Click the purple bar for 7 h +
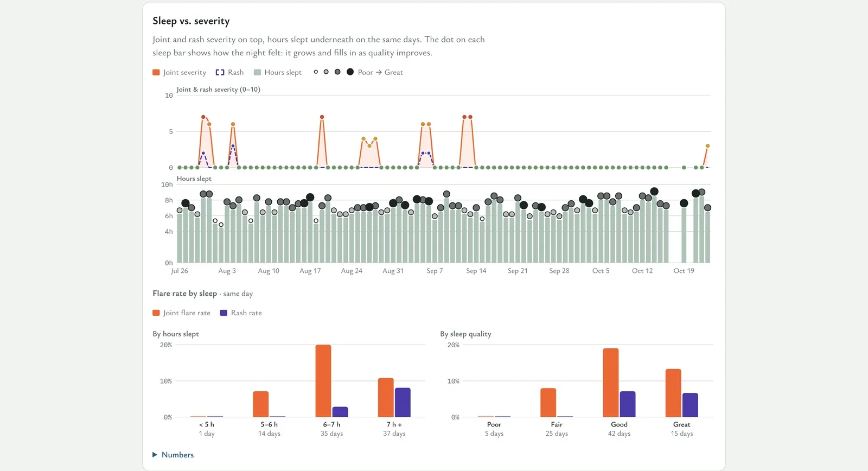The image size is (868, 471). pos(403,403)
